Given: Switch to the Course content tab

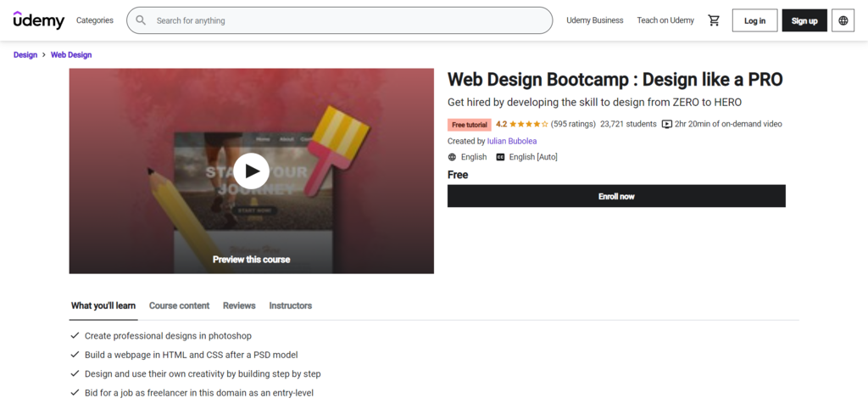Looking at the screenshot, I should [179, 306].
